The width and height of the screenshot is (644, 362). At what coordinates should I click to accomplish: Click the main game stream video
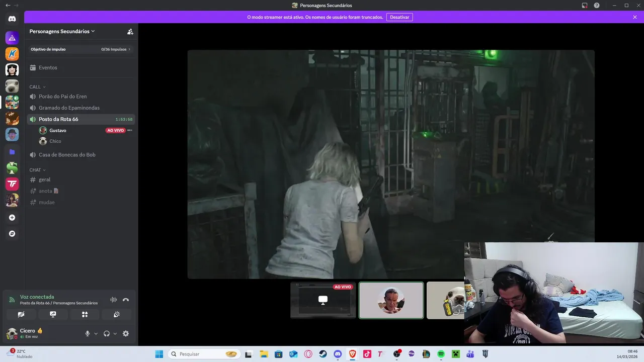(x=391, y=164)
